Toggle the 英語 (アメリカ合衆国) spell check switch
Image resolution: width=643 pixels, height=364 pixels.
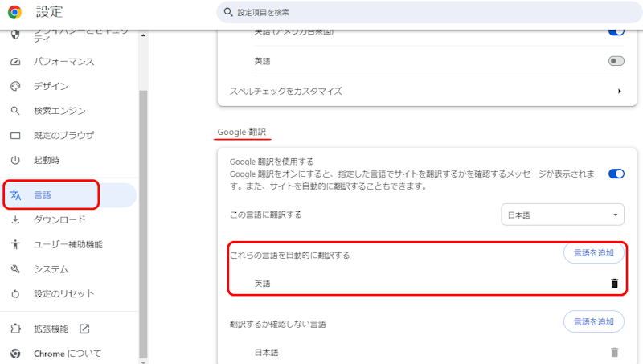616,31
